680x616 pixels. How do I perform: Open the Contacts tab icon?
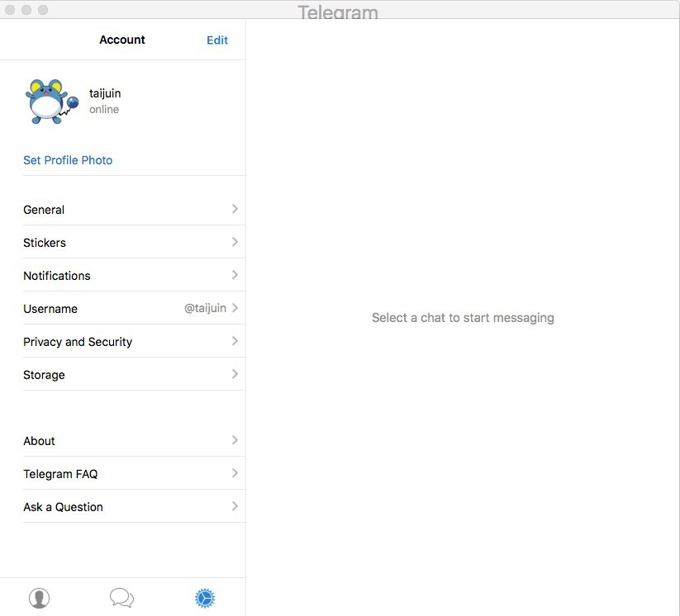[39, 598]
